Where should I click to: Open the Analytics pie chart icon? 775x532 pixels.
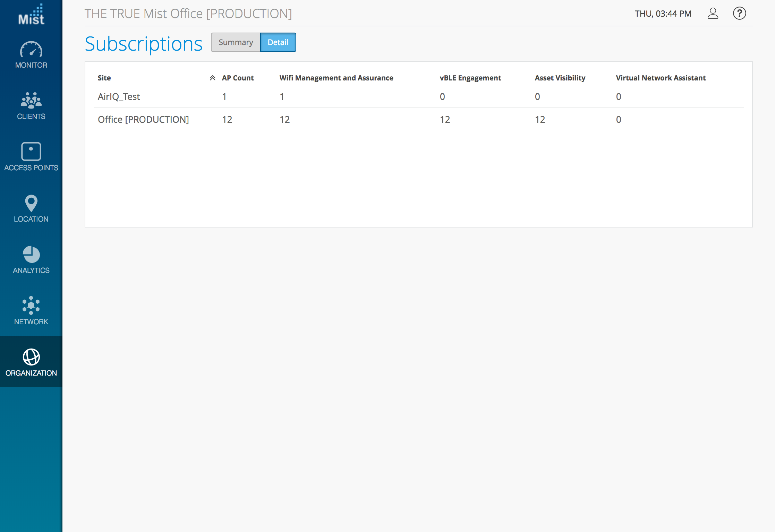31,255
